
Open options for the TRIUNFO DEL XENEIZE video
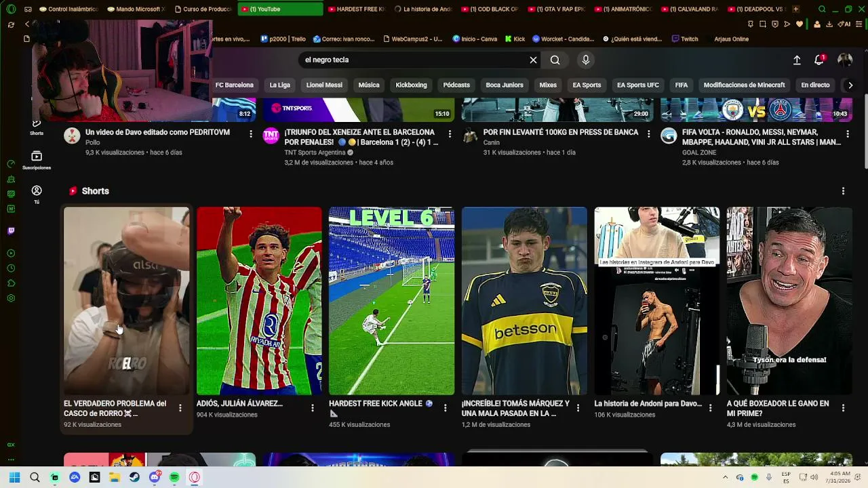pos(450,134)
